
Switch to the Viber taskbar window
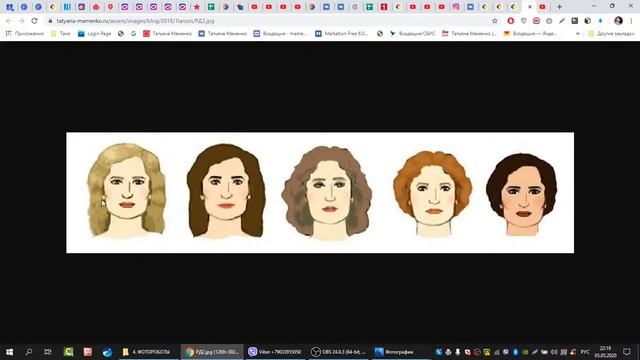(275, 352)
